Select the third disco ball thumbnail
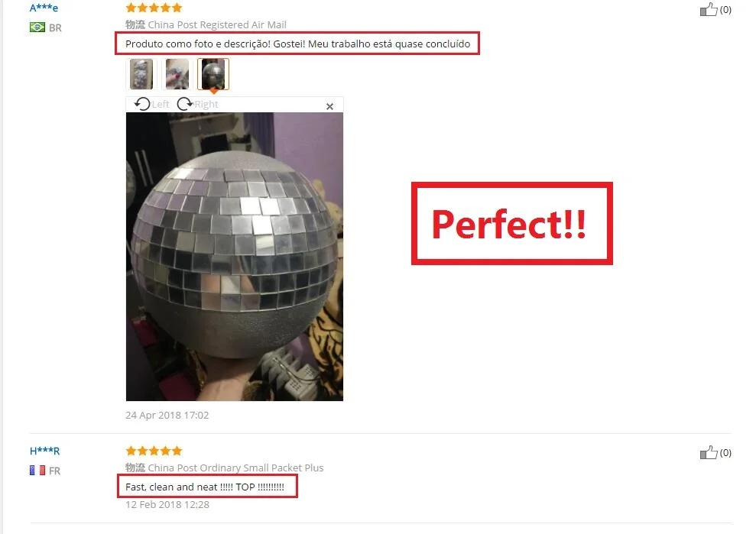Viewport: 756px width, 534px height. (x=213, y=74)
